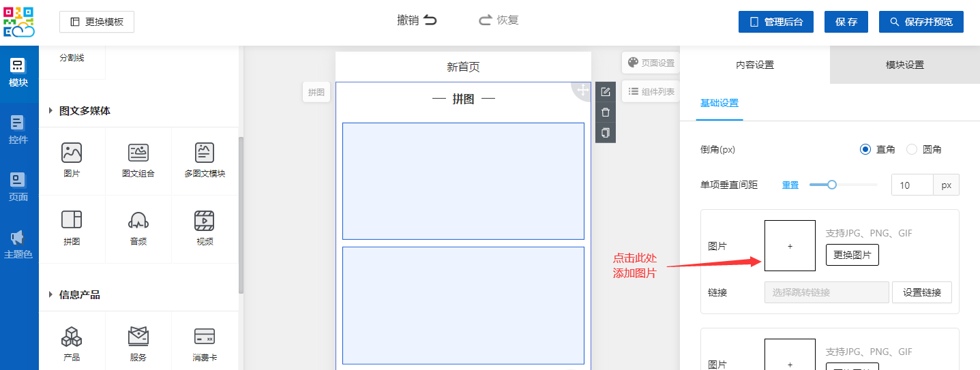Screen dimensions: 980x370
Task: Select the 图文组合 module icon
Action: 138,153
